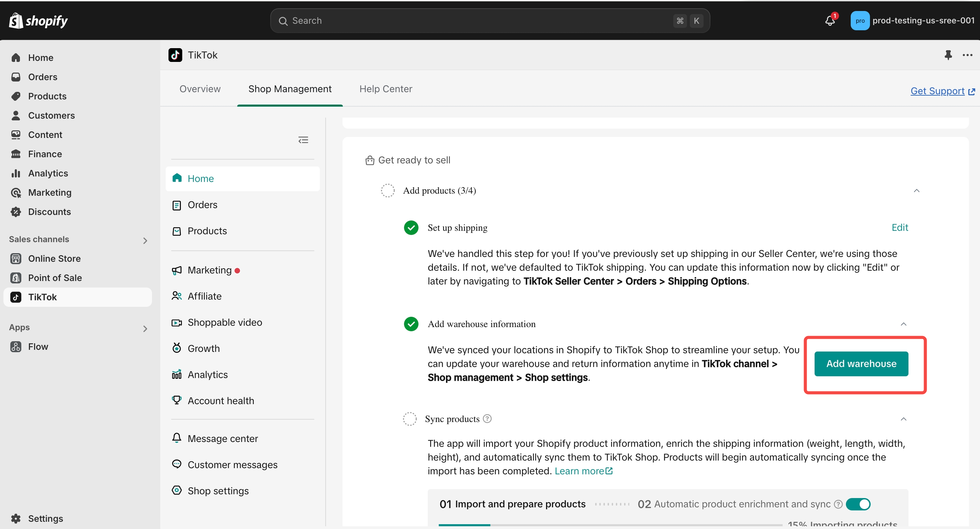Open Account health in TikTok menu
The height and width of the screenshot is (529, 980).
point(221,401)
